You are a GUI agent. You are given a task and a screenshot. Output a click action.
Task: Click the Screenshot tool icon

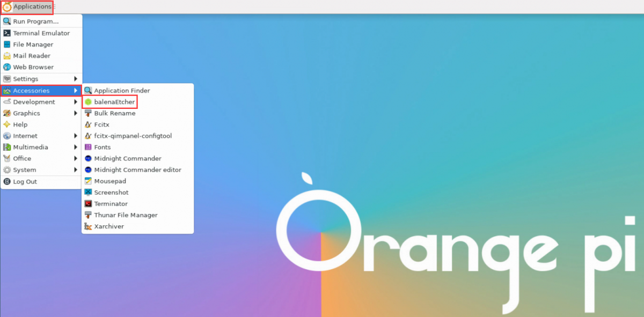[89, 192]
